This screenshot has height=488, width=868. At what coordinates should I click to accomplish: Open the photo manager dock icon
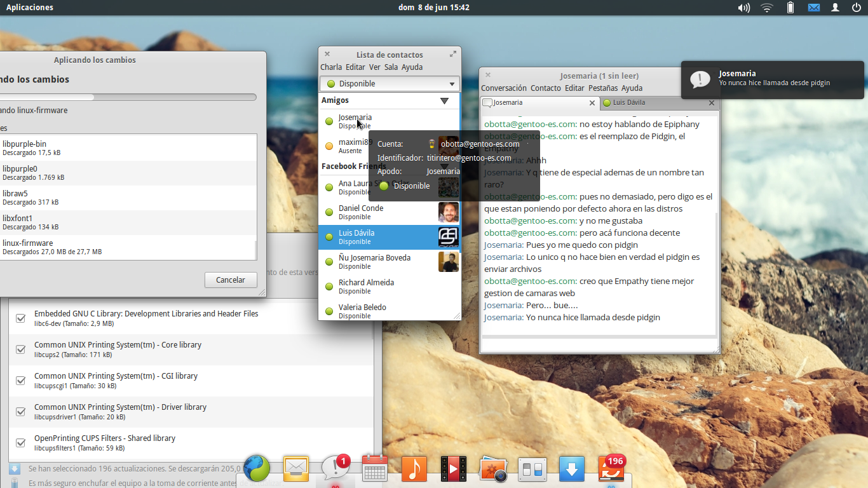(x=492, y=469)
